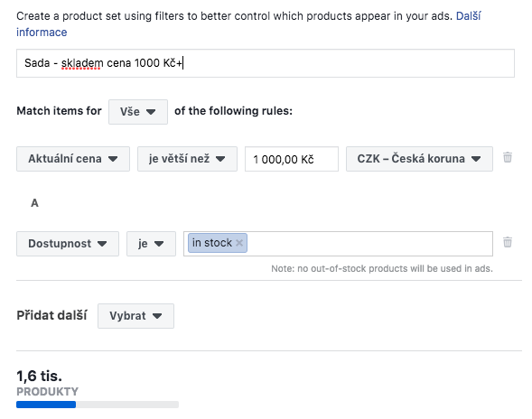Delete the Dostupnost rule with trash icon
Image resolution: width=532 pixels, height=419 pixels.
coord(508,242)
